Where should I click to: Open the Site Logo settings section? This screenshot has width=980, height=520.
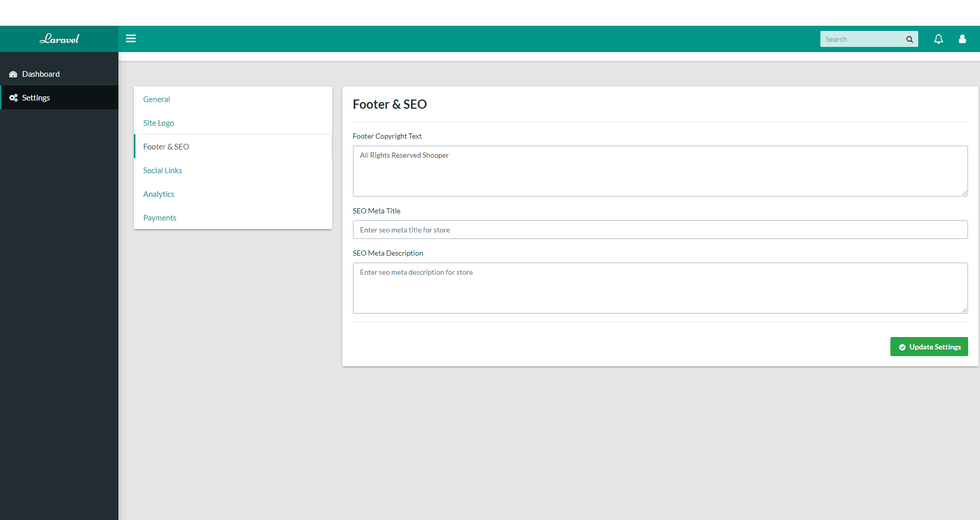click(158, 123)
